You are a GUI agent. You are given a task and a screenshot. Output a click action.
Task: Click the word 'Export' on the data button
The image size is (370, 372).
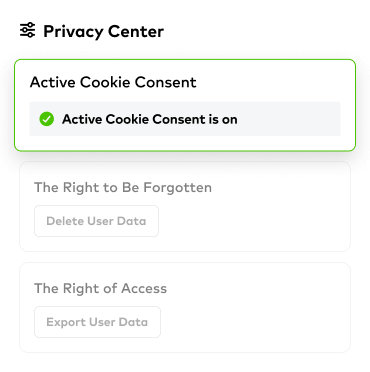click(66, 322)
